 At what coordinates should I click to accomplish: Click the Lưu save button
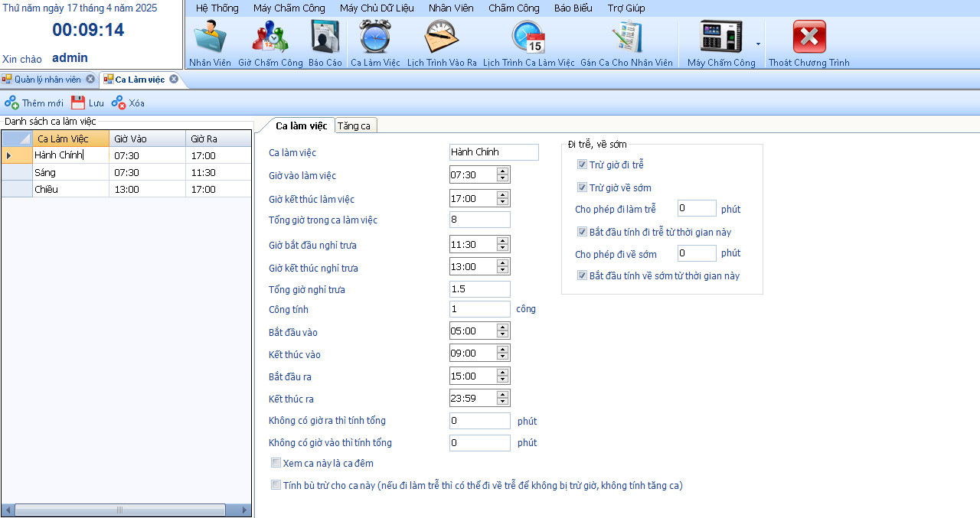pos(87,103)
